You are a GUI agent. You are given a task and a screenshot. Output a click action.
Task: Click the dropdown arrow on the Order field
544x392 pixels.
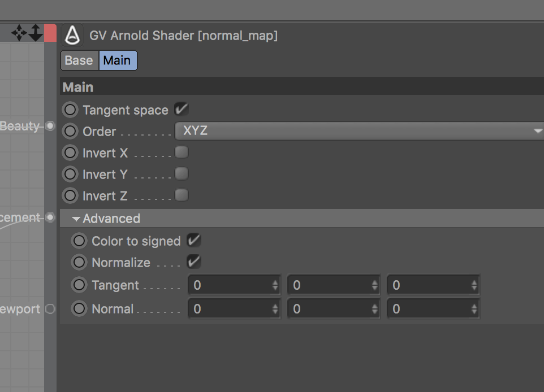tap(538, 130)
